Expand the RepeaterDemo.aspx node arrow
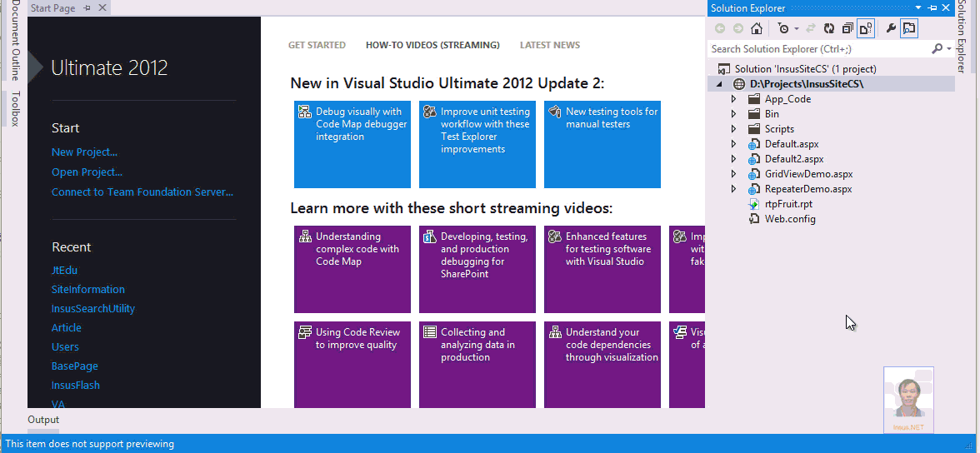The width and height of the screenshot is (980, 453). point(733,189)
